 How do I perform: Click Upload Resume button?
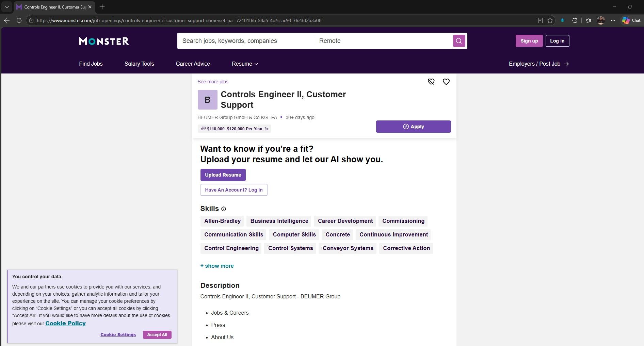(x=223, y=175)
